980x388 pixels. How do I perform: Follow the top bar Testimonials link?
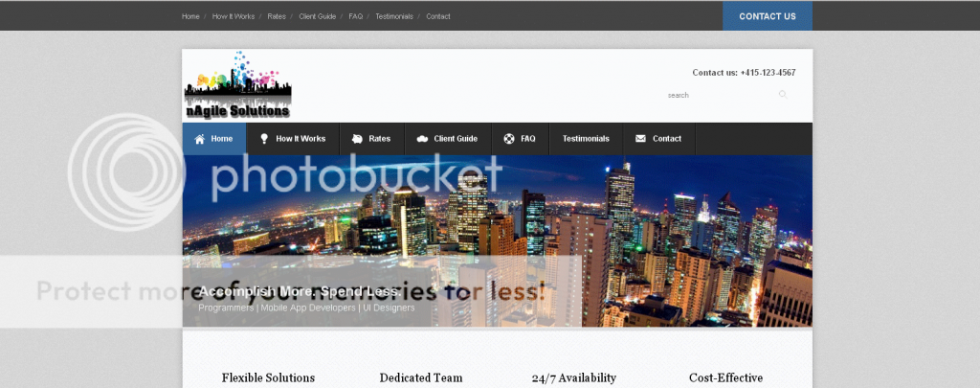[394, 17]
